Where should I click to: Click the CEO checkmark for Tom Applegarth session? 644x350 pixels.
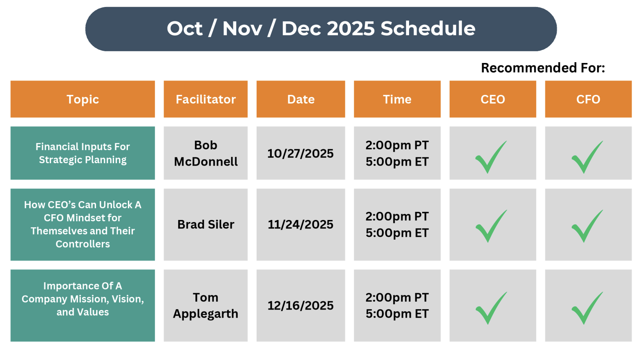coord(491,307)
